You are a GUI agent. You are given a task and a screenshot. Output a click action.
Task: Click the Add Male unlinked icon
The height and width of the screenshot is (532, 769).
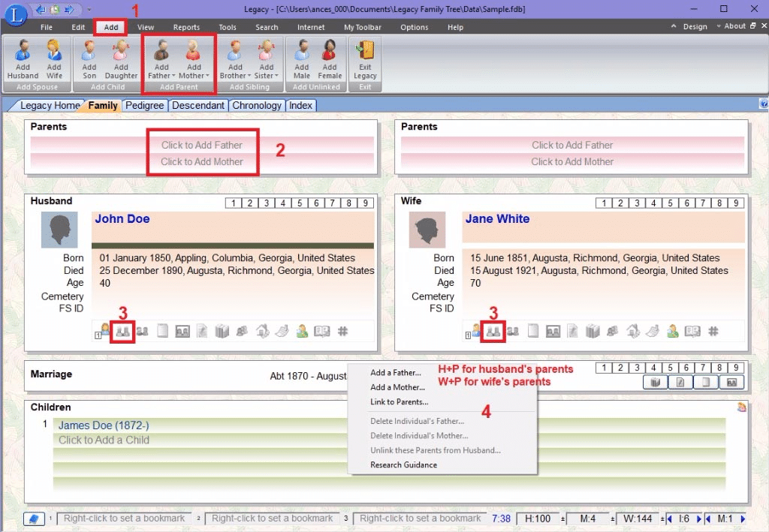click(302, 60)
